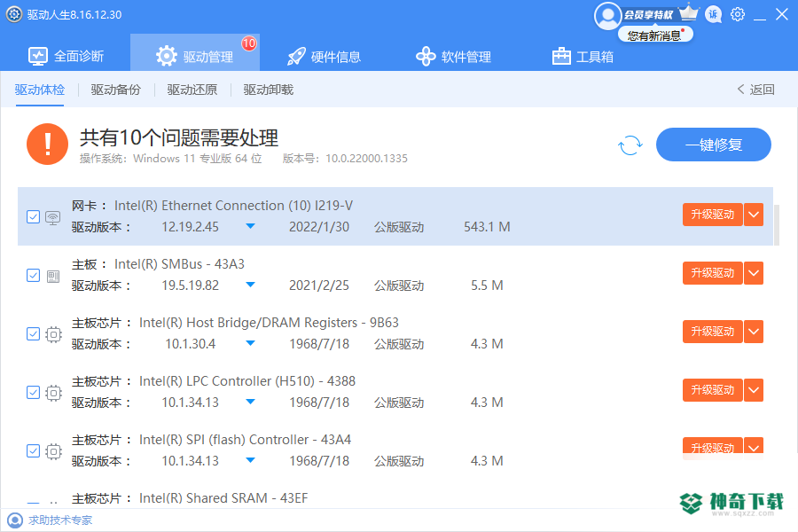Open the 工具箱 tab
Image resolution: width=798 pixels, height=532 pixels.
(x=583, y=57)
